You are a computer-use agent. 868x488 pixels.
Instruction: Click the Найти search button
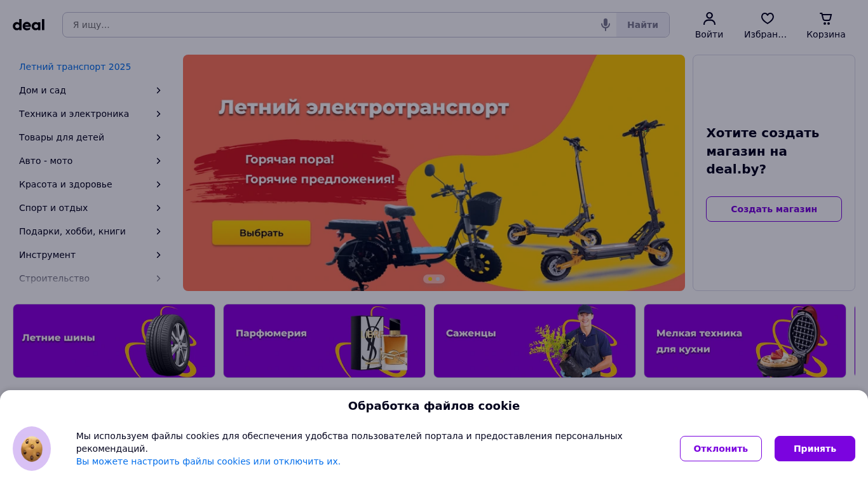[642, 25]
